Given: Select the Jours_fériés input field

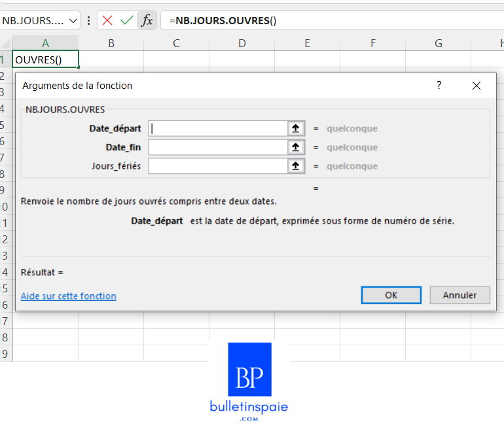Looking at the screenshot, I should coord(218,166).
